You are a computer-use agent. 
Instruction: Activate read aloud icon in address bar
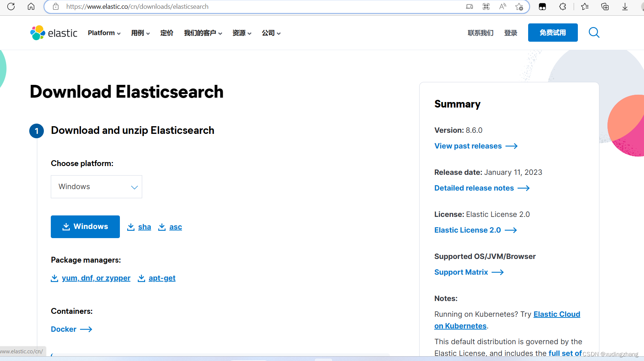point(503,6)
